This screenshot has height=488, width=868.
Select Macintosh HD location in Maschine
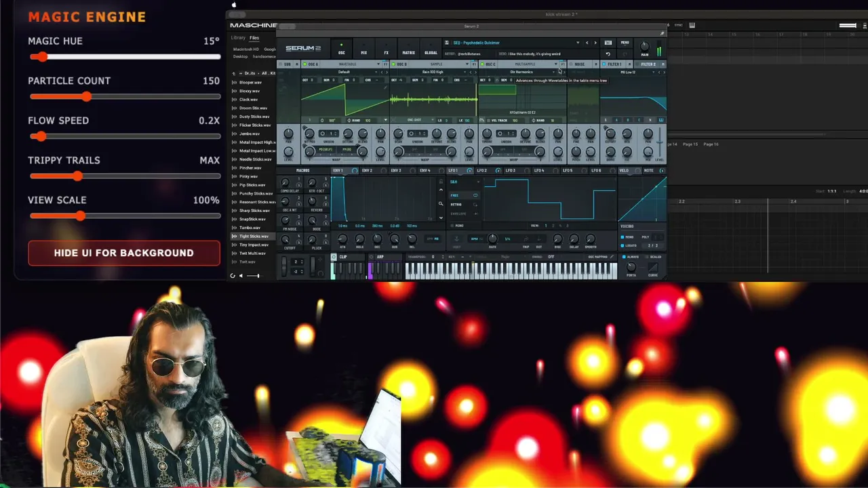coord(245,49)
